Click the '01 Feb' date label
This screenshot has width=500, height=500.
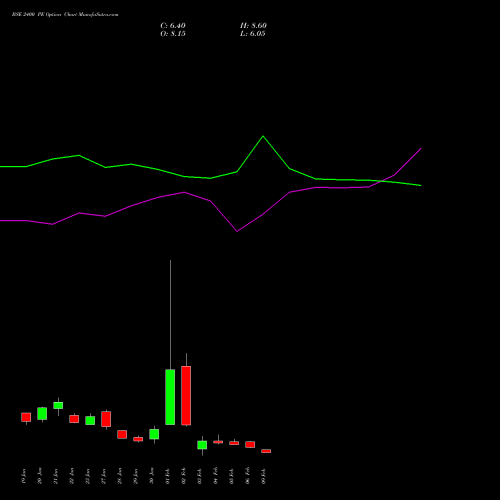168,476
